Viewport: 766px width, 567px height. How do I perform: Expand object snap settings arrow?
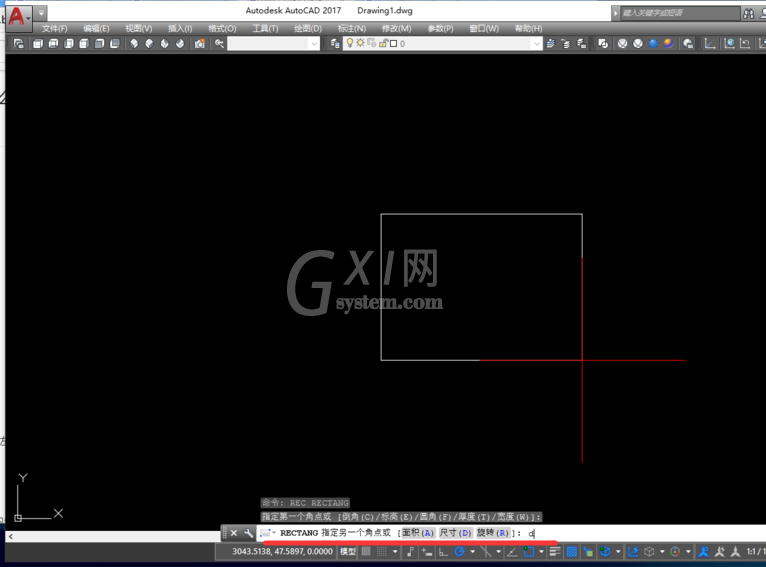(541, 552)
